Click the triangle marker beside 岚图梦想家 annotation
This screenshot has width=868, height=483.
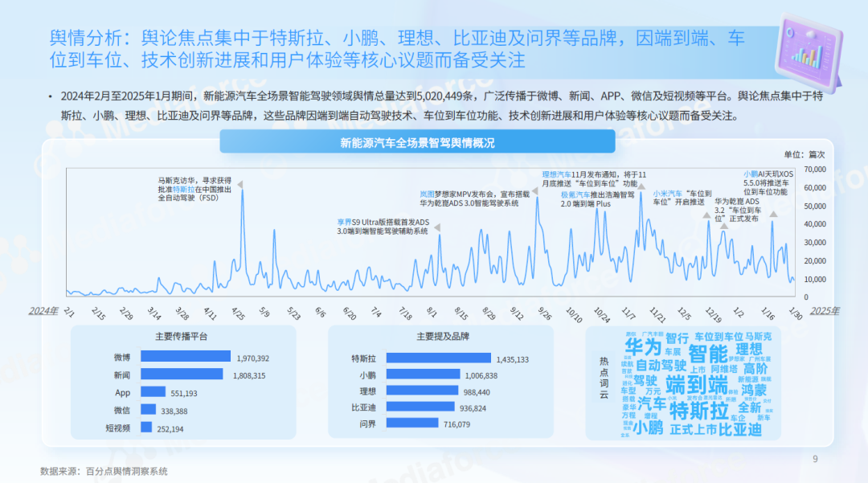click(534, 191)
